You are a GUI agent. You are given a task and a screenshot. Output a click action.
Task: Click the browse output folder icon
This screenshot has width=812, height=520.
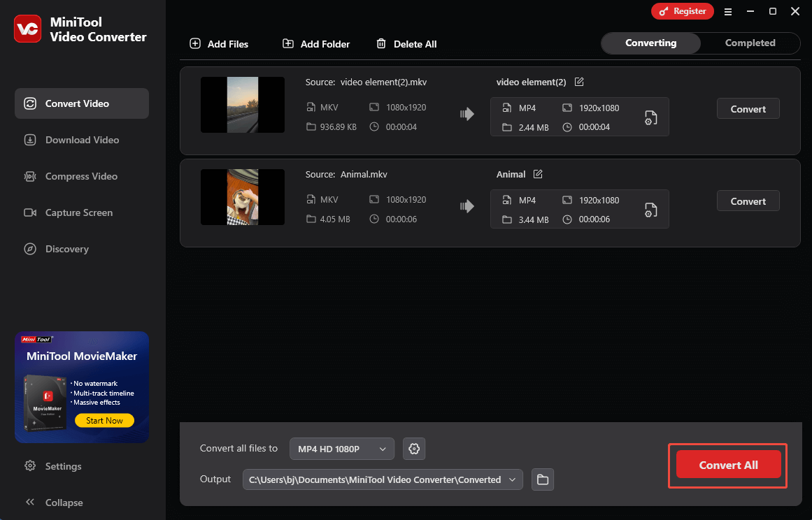pyautogui.click(x=543, y=479)
